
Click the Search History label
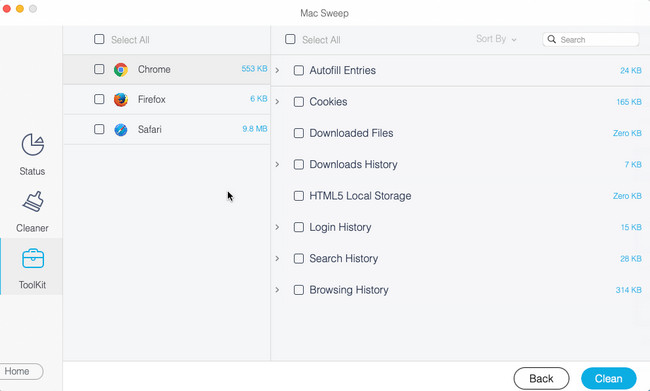coord(344,259)
